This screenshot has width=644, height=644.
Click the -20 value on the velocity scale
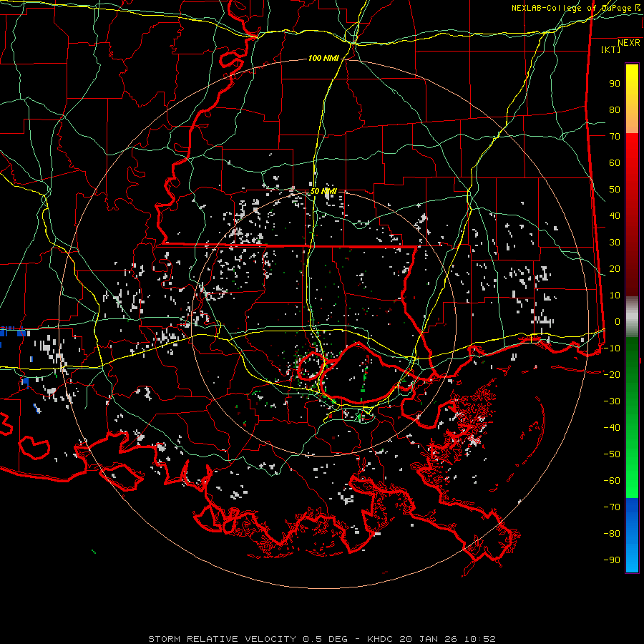pyautogui.click(x=612, y=374)
